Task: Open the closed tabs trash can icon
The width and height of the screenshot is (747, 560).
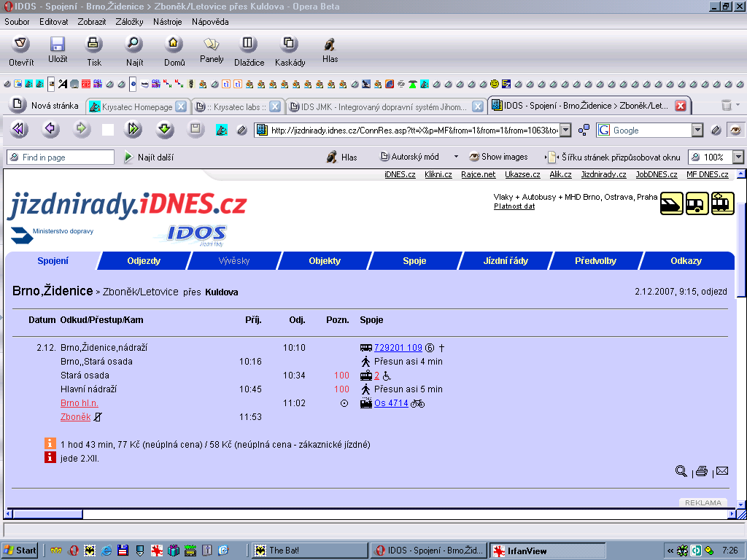Action: point(726,105)
